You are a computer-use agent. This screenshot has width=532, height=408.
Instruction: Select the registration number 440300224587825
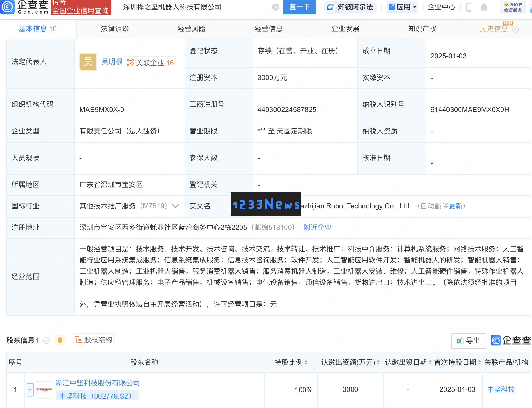(287, 110)
